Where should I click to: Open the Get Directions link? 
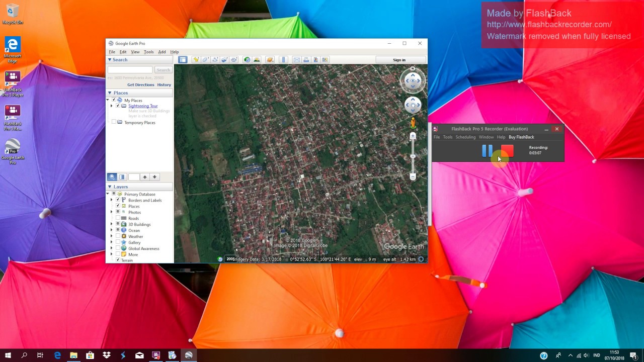point(141,85)
